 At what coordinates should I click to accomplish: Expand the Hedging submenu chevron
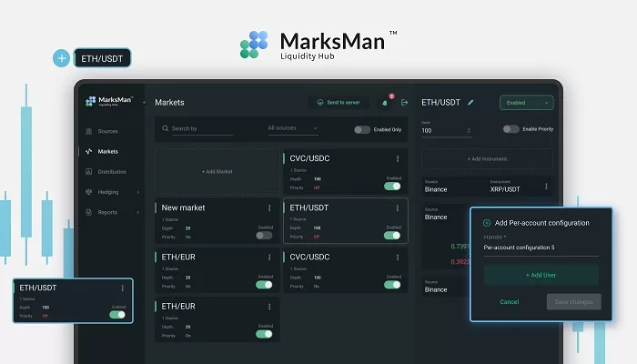coord(138,192)
